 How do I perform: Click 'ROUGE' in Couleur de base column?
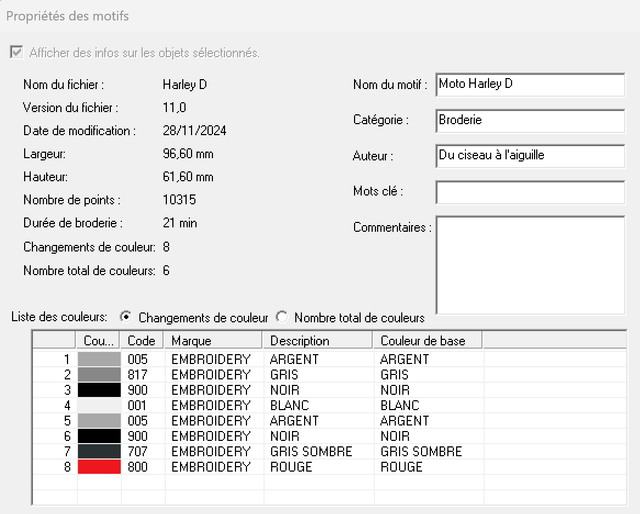click(x=401, y=467)
